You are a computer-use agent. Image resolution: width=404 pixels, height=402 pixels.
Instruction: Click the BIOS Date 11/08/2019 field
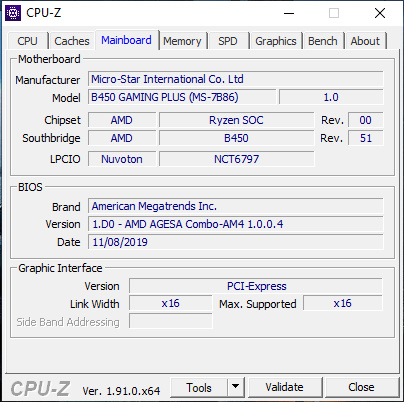pos(236,242)
